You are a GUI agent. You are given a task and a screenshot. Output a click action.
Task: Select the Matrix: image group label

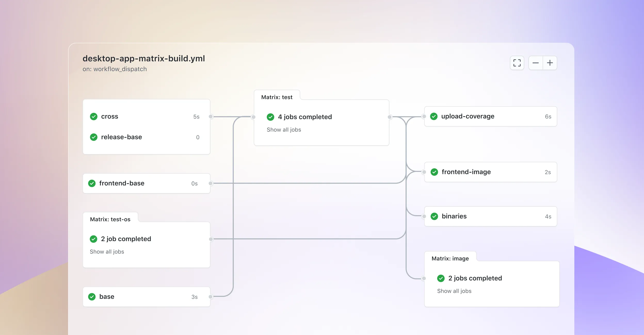[450, 258]
